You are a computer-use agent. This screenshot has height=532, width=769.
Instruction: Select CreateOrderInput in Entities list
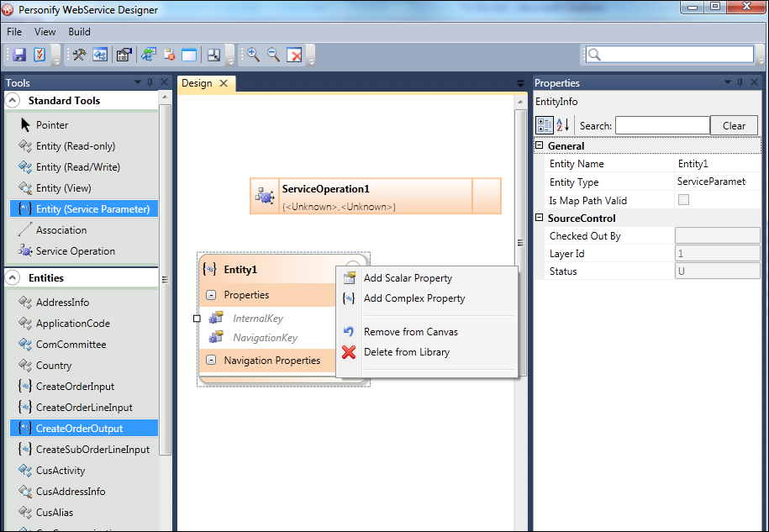pos(75,387)
